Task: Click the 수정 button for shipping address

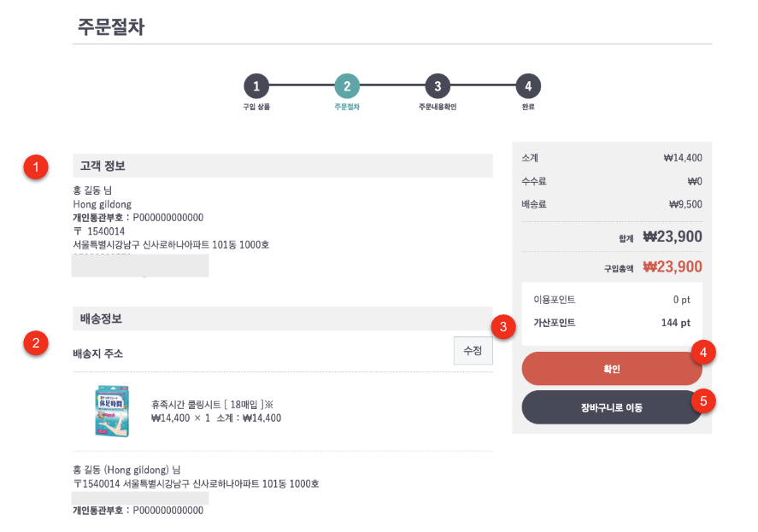Action: (473, 351)
